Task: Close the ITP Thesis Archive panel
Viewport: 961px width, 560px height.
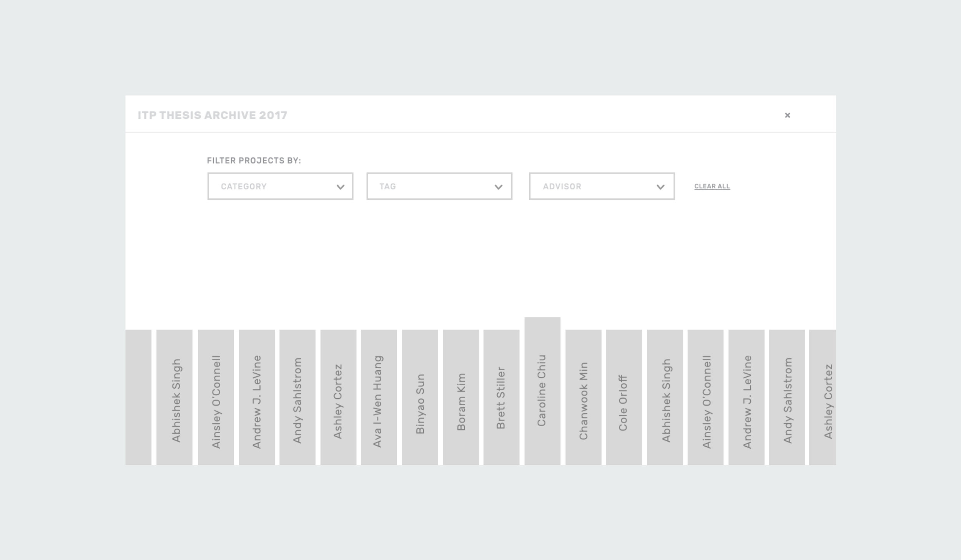Action: pyautogui.click(x=787, y=115)
